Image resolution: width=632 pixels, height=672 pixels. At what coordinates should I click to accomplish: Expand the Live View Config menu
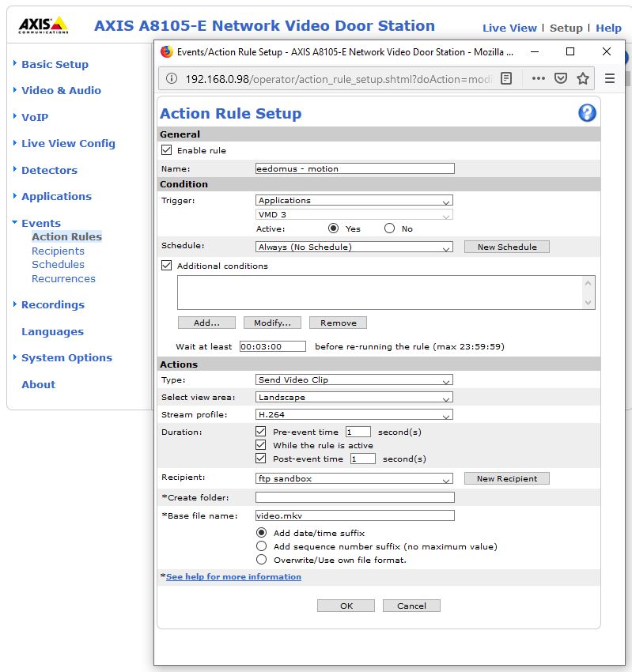68,144
